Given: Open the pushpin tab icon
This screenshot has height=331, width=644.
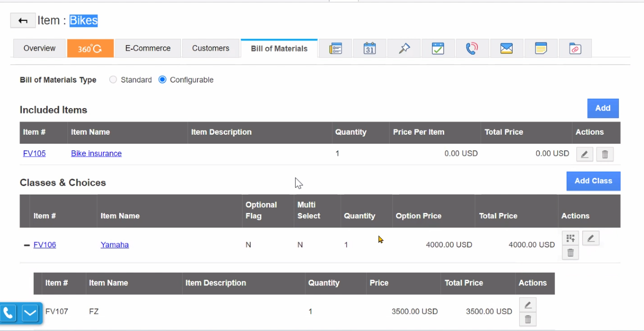Looking at the screenshot, I should (404, 48).
